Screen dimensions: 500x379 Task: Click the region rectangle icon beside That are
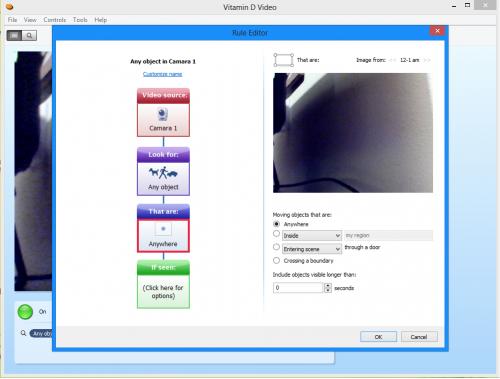click(283, 60)
